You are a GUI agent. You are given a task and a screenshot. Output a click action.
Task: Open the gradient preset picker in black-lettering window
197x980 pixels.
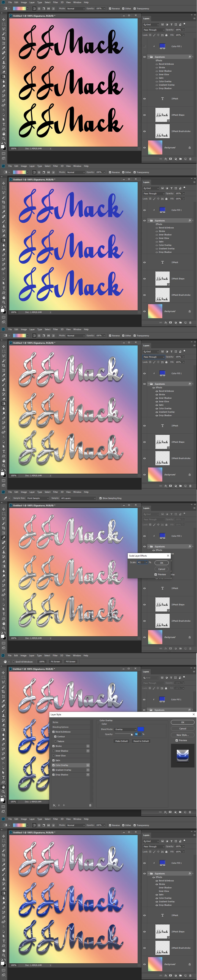point(27,8)
